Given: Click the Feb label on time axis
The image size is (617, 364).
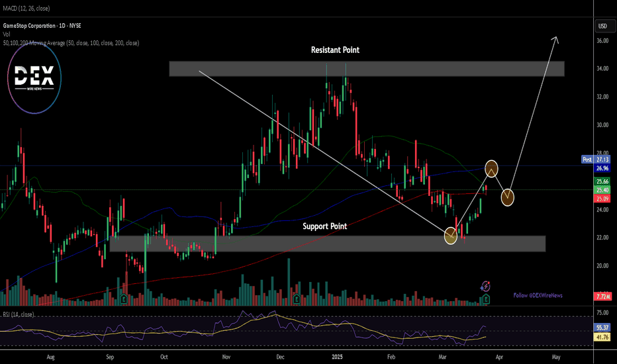Looking at the screenshot, I should tap(391, 357).
